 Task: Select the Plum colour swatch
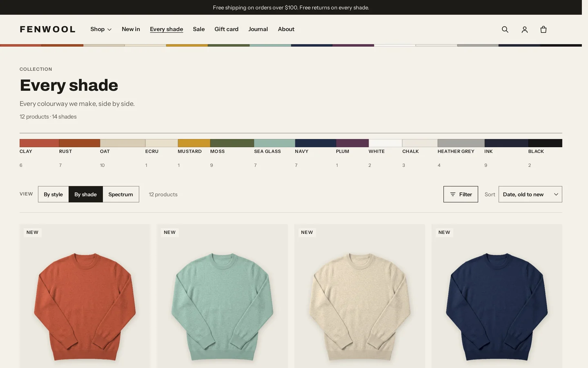click(x=352, y=143)
